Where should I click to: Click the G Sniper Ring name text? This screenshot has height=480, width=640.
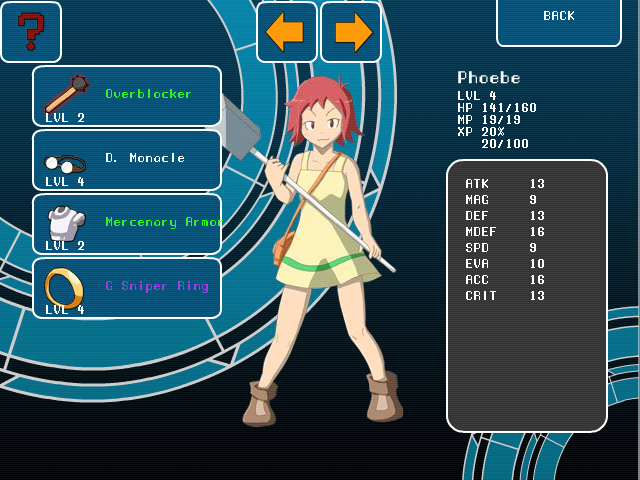click(x=157, y=286)
